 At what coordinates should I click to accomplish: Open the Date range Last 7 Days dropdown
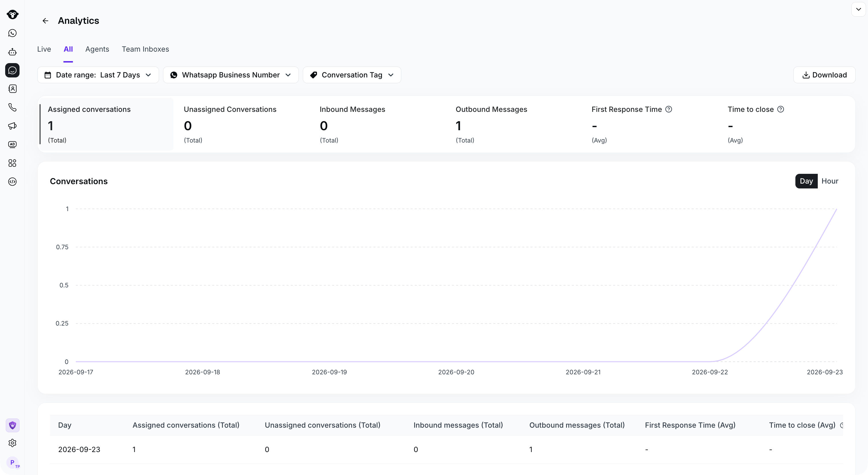(98, 75)
